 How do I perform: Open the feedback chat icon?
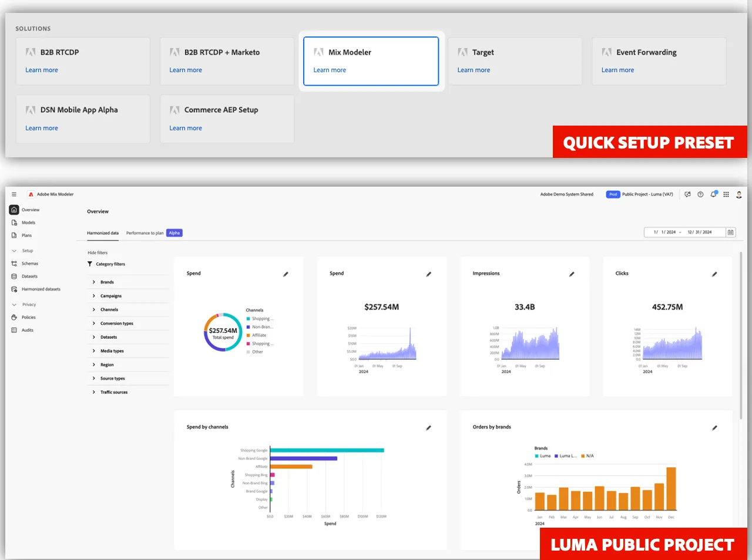pos(687,194)
